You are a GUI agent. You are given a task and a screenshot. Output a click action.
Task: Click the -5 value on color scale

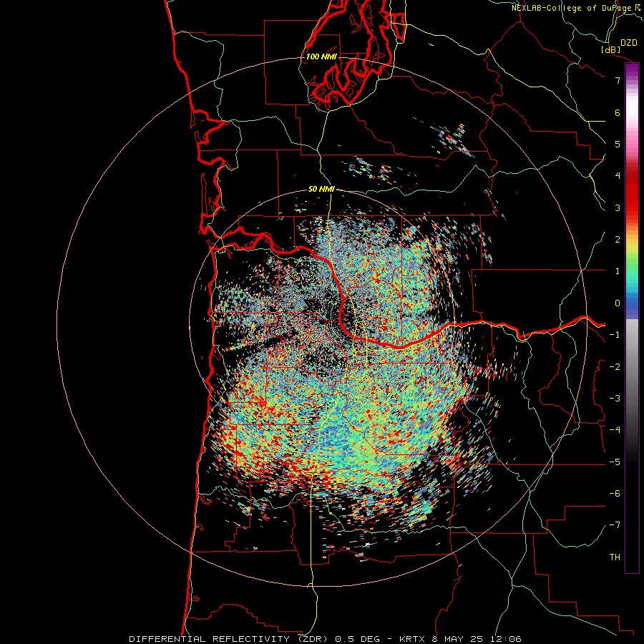[615, 462]
